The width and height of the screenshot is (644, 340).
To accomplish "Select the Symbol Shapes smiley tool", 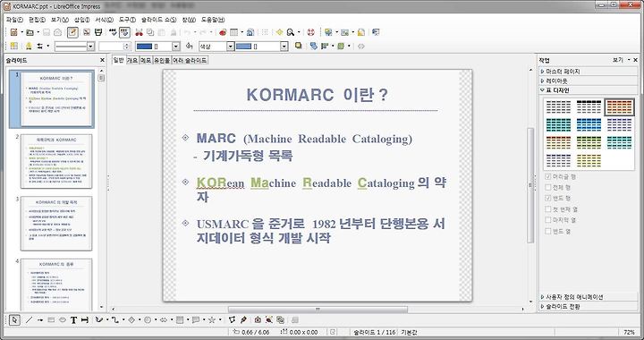I will pyautogui.click(x=148, y=320).
